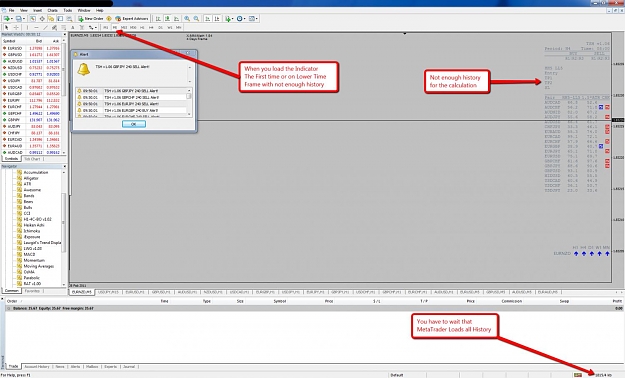
Task: Open the chart templates dropdown
Action: click(x=253, y=18)
